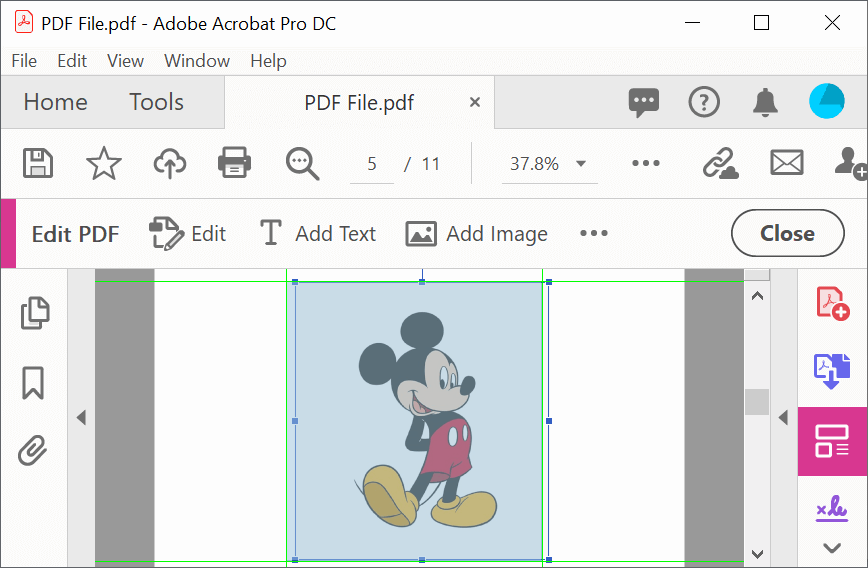Screen dimensions: 868x568
Task: Switch to the Home tab
Action: point(55,102)
